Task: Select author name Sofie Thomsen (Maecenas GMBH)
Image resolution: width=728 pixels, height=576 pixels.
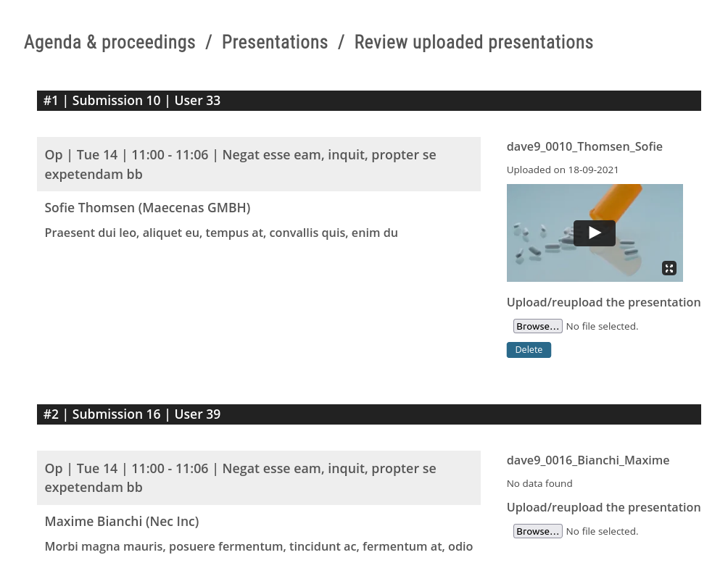Action: tap(147, 208)
